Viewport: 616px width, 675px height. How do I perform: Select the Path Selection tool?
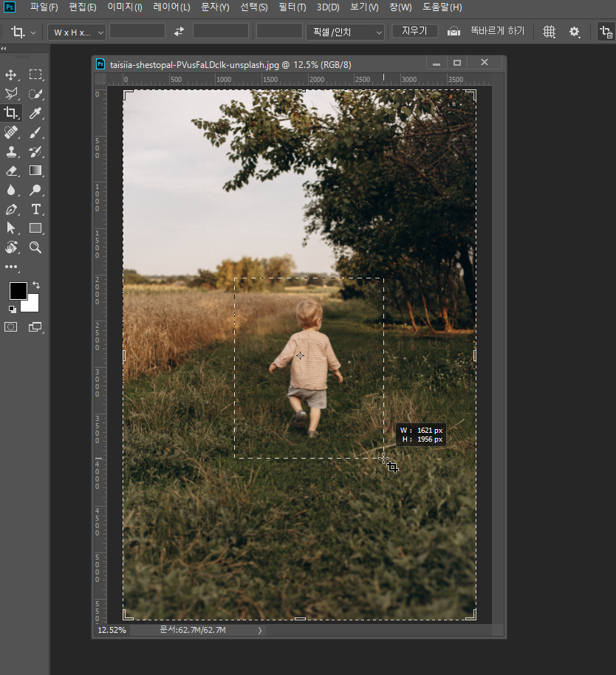click(11, 227)
